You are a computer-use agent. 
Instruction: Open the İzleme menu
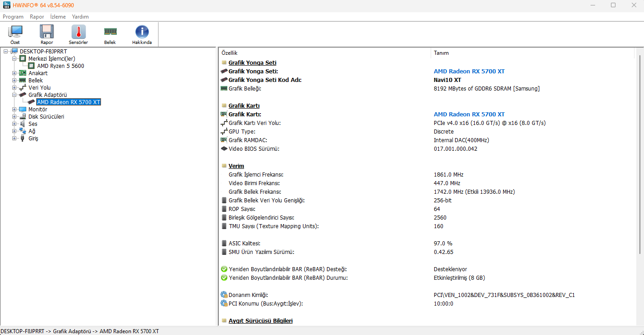(58, 17)
